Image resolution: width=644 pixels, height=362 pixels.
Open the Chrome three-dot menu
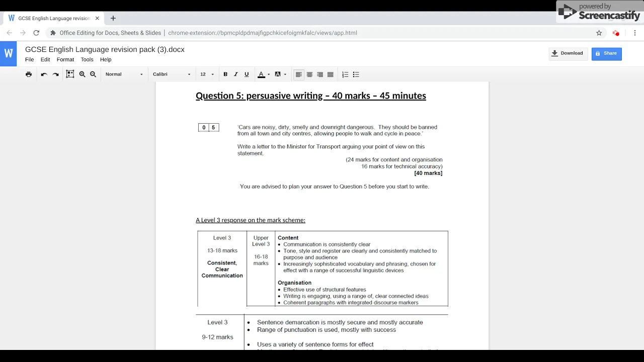(635, 33)
